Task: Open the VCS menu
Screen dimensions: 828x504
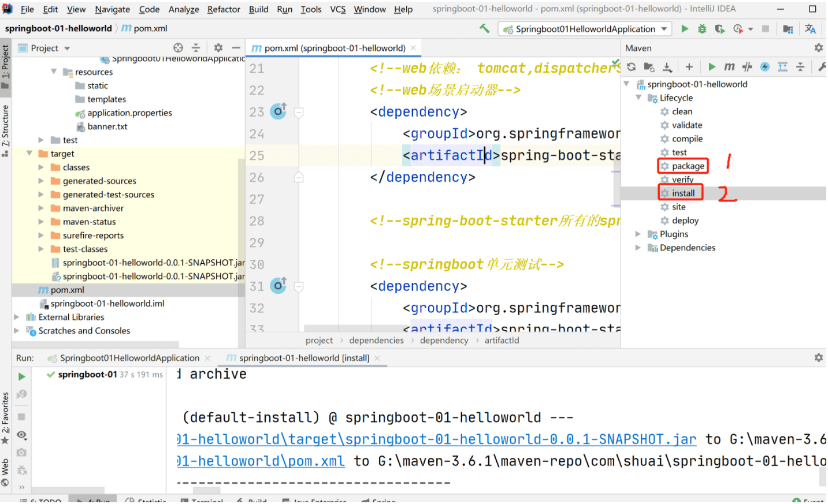Action: click(x=337, y=9)
